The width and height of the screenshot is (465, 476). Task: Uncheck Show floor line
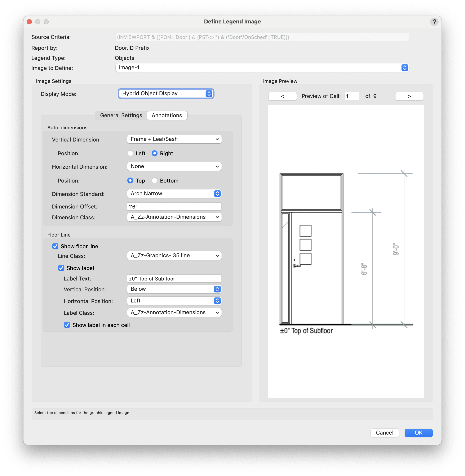[56, 246]
